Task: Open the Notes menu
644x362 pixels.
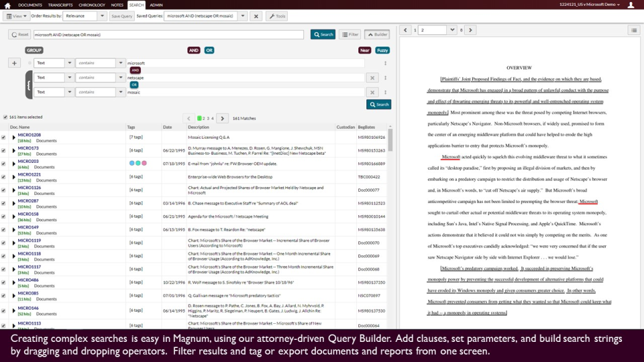Action: pos(117,5)
